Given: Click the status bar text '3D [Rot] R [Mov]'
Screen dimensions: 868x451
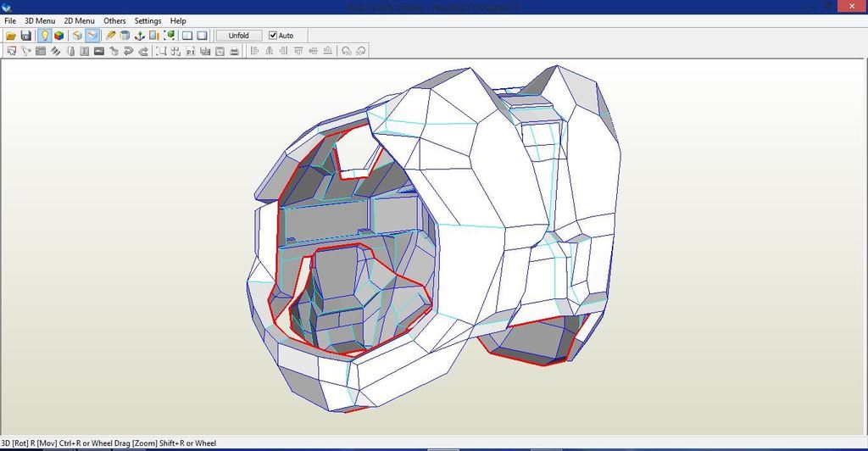Looking at the screenshot, I should pyautogui.click(x=30, y=443).
